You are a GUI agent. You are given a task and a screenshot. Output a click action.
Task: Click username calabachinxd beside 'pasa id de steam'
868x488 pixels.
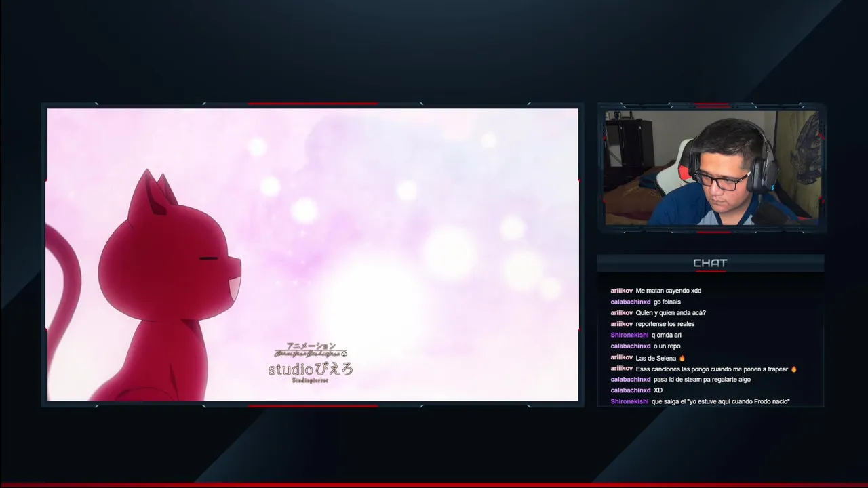point(631,380)
